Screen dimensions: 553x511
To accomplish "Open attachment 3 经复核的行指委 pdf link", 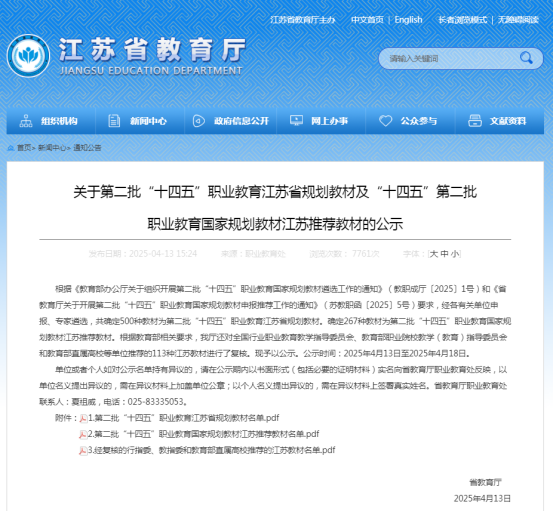I will 212,450.
